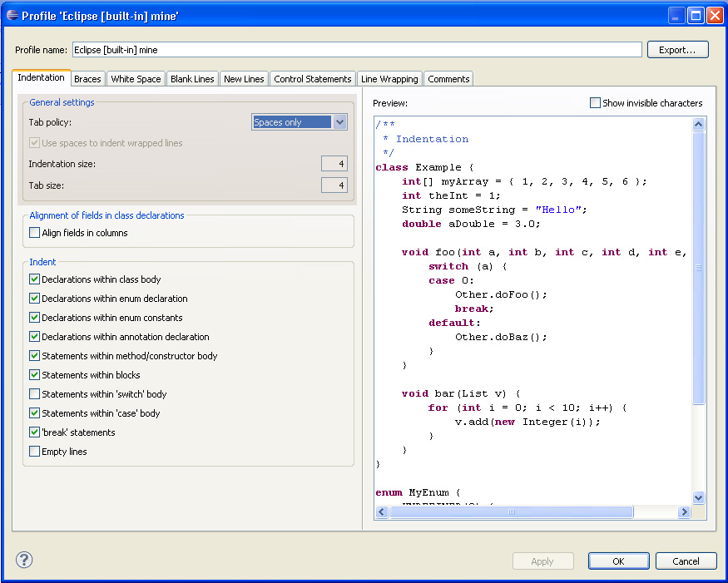Click the Eclipse icon in title bar
The height and width of the screenshot is (583, 728).
pyautogui.click(x=12, y=15)
